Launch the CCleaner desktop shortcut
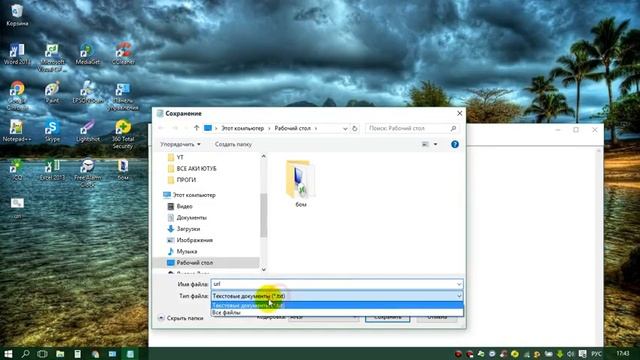Screen dimensions: 640x360 point(123,54)
